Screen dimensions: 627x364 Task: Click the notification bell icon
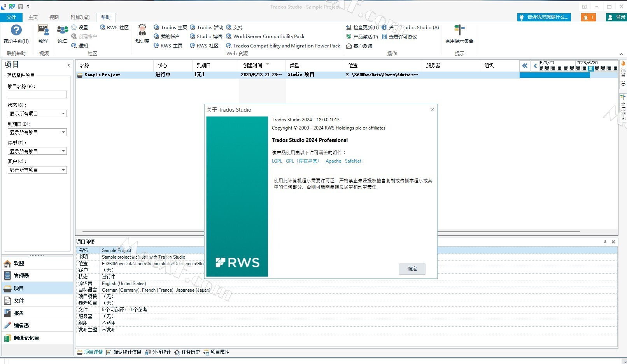588,17
